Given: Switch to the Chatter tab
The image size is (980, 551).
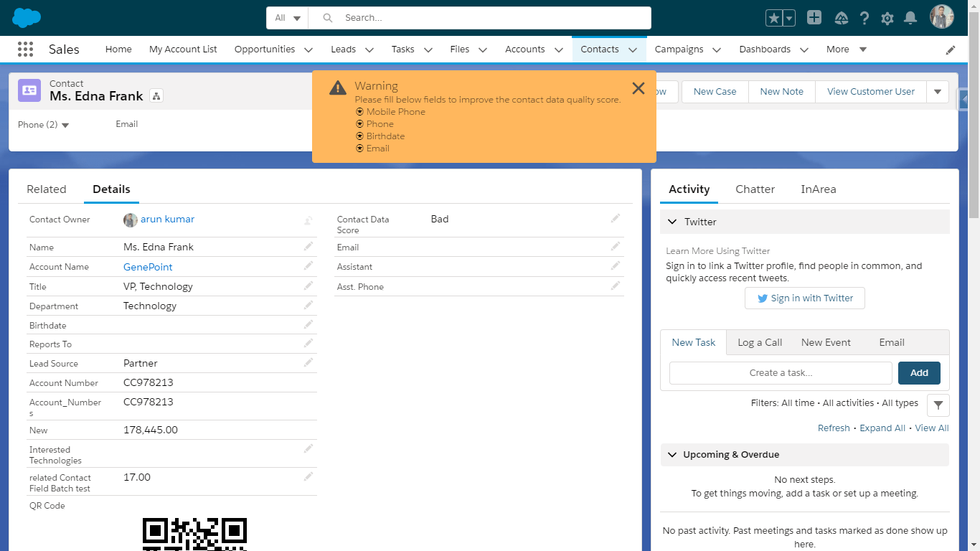Looking at the screenshot, I should coord(755,189).
